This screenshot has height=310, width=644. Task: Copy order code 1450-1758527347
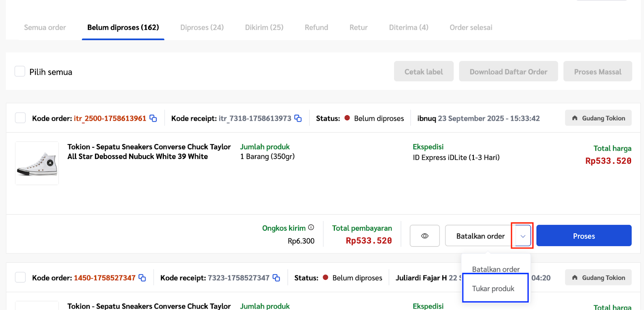142,278
